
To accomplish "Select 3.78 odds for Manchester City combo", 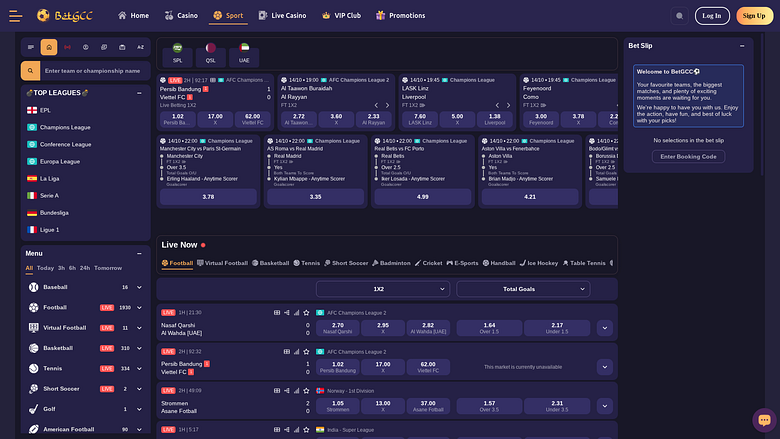I will click(x=208, y=197).
